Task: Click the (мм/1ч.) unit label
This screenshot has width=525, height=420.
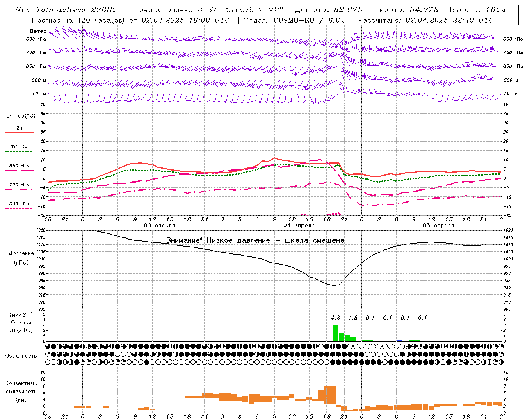Action: [21, 330]
